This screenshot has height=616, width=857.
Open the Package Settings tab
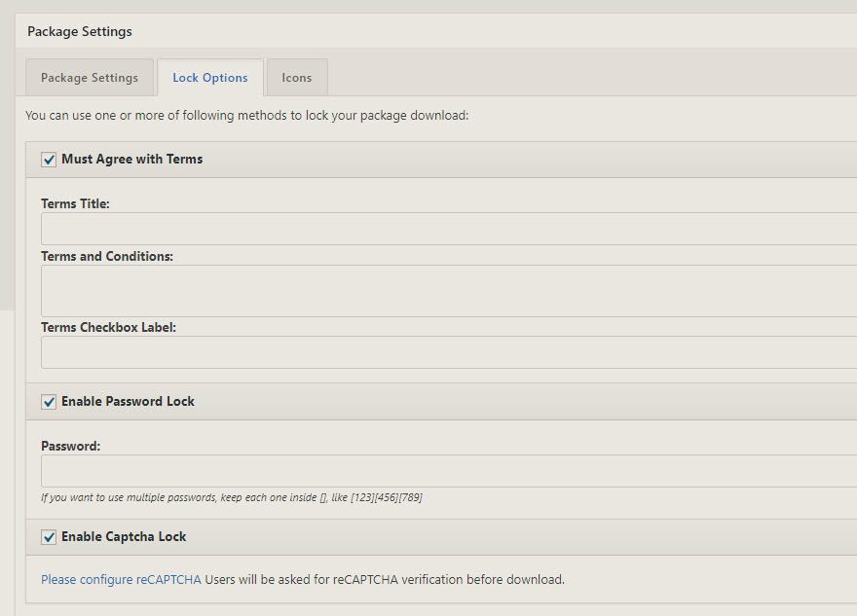pos(90,77)
